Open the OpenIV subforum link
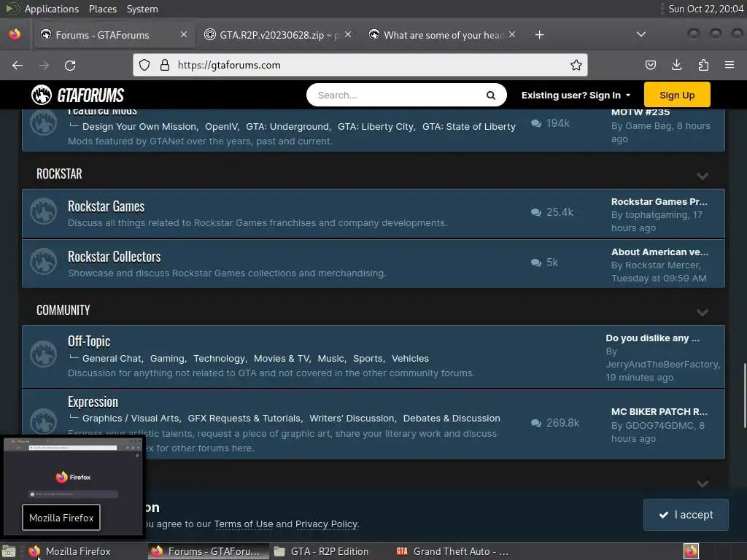747x560 pixels. click(x=221, y=126)
